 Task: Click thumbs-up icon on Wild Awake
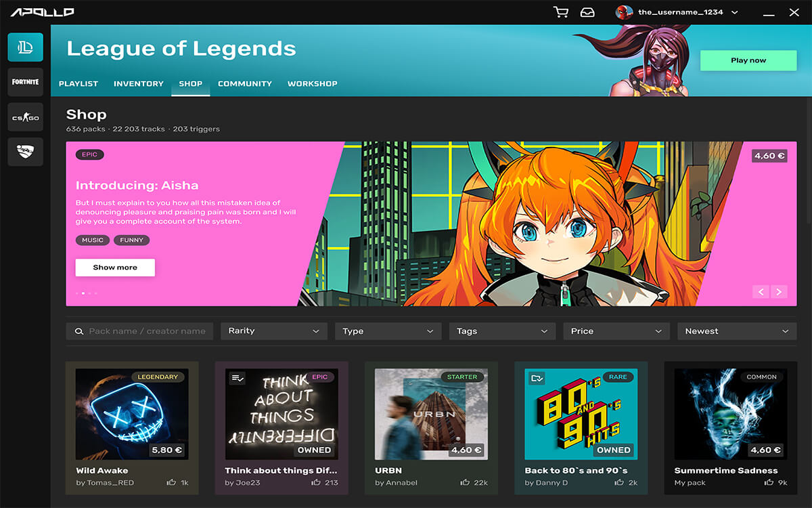[171, 483]
